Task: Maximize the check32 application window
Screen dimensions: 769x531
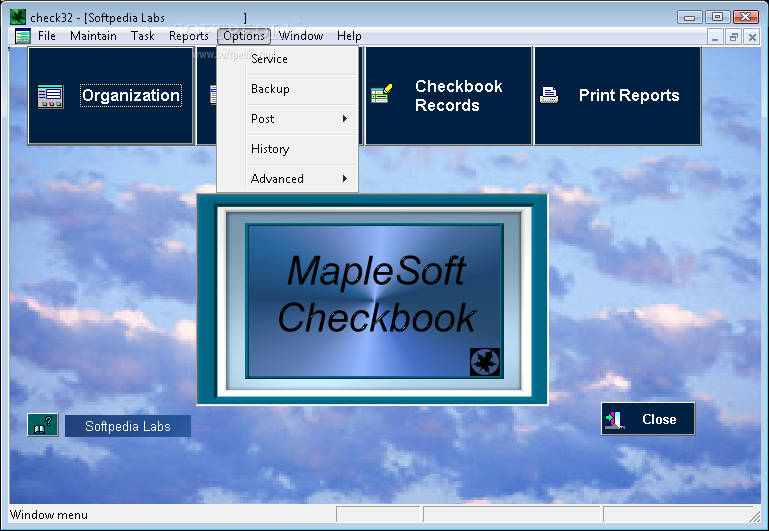Action: pos(718,17)
